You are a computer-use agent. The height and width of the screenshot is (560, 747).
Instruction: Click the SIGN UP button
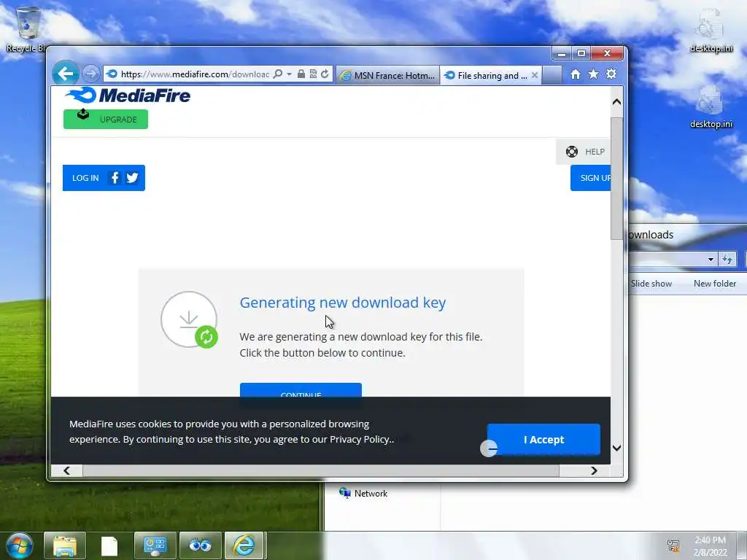[591, 178]
